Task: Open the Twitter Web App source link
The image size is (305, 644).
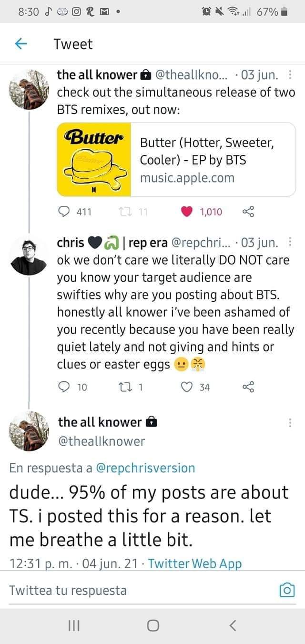Action: click(195, 564)
